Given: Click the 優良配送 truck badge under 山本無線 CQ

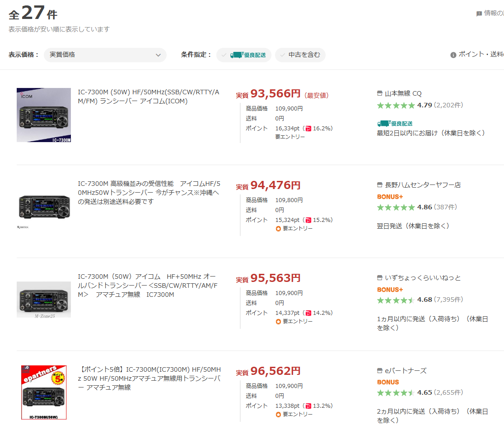Looking at the screenshot, I should [395, 124].
